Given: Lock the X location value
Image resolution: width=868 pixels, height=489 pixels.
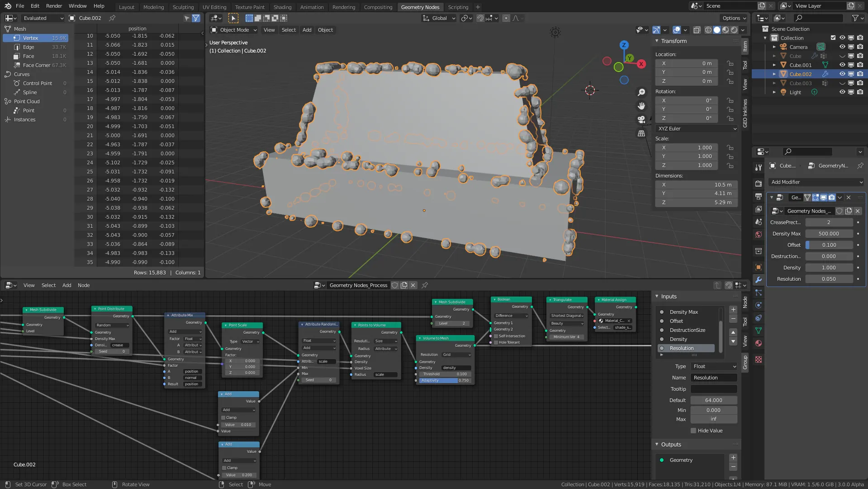Looking at the screenshot, I should tap(730, 63).
